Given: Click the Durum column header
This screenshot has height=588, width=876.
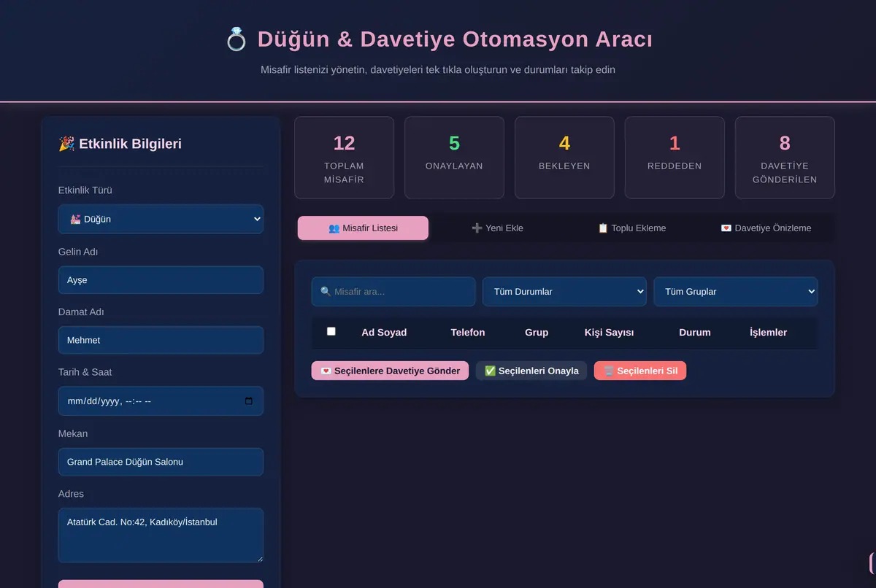Looking at the screenshot, I should pos(695,332).
